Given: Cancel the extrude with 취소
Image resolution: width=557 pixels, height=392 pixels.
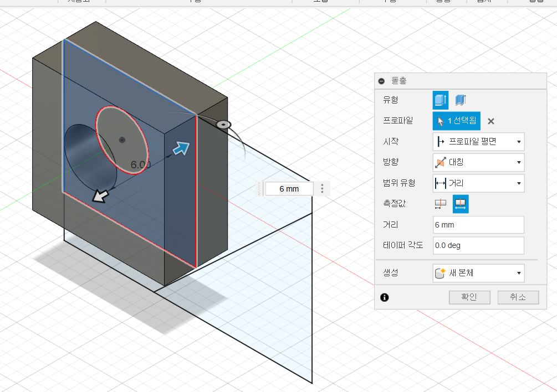Looking at the screenshot, I should (518, 297).
